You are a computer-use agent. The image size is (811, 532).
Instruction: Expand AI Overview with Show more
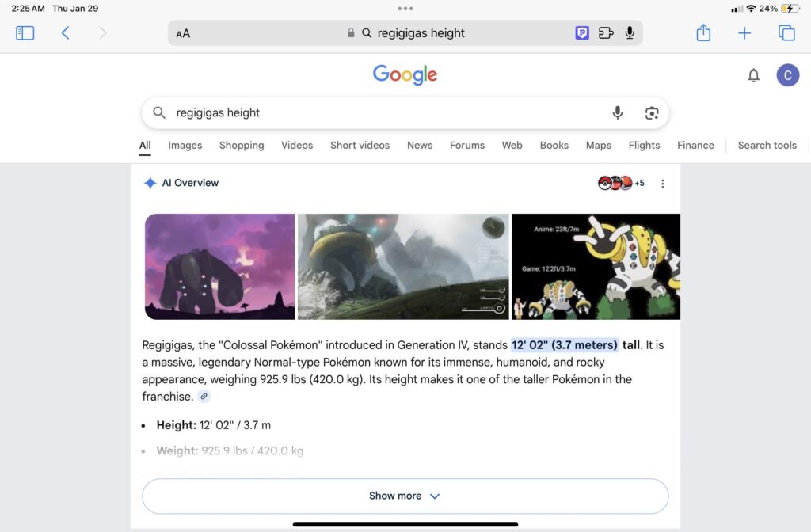405,496
